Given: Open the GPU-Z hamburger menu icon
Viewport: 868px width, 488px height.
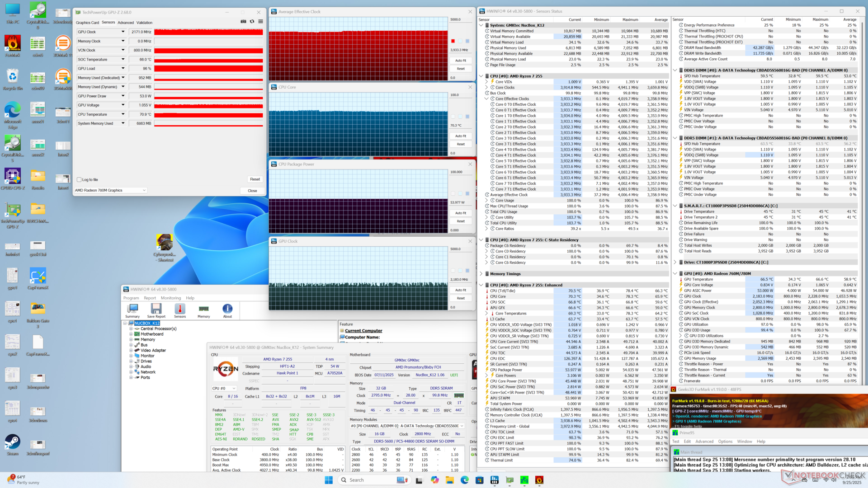Looking at the screenshot, I should [x=260, y=22].
